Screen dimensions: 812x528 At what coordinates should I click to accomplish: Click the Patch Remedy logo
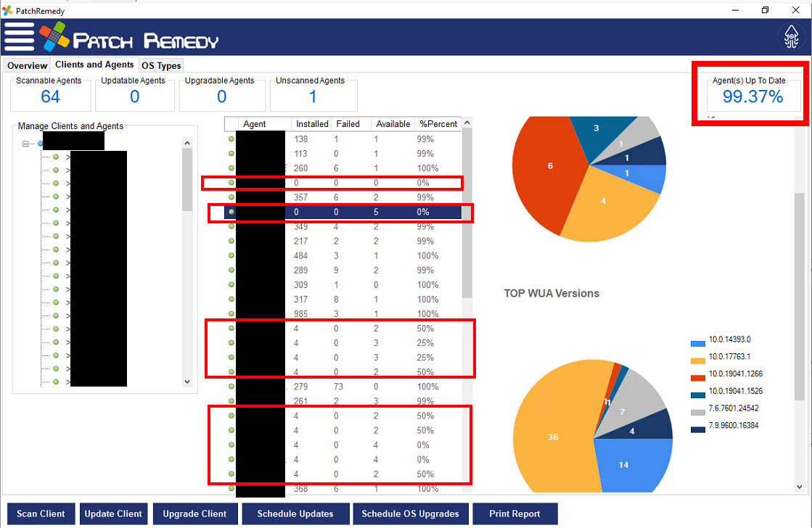coord(129,37)
